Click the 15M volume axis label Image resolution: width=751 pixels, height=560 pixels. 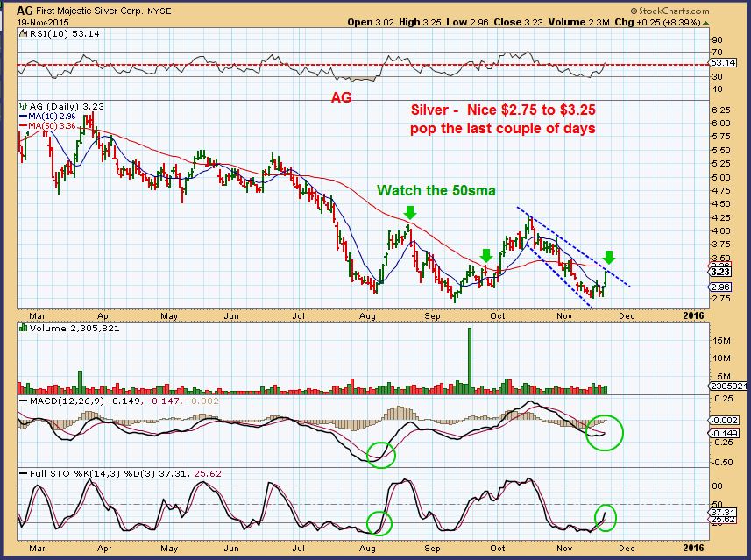pyautogui.click(x=722, y=341)
